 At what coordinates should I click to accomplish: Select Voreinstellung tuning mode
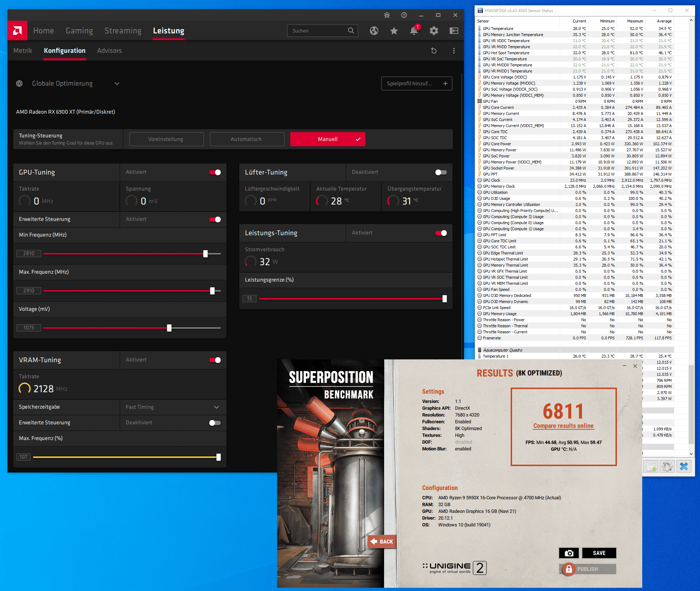[167, 139]
